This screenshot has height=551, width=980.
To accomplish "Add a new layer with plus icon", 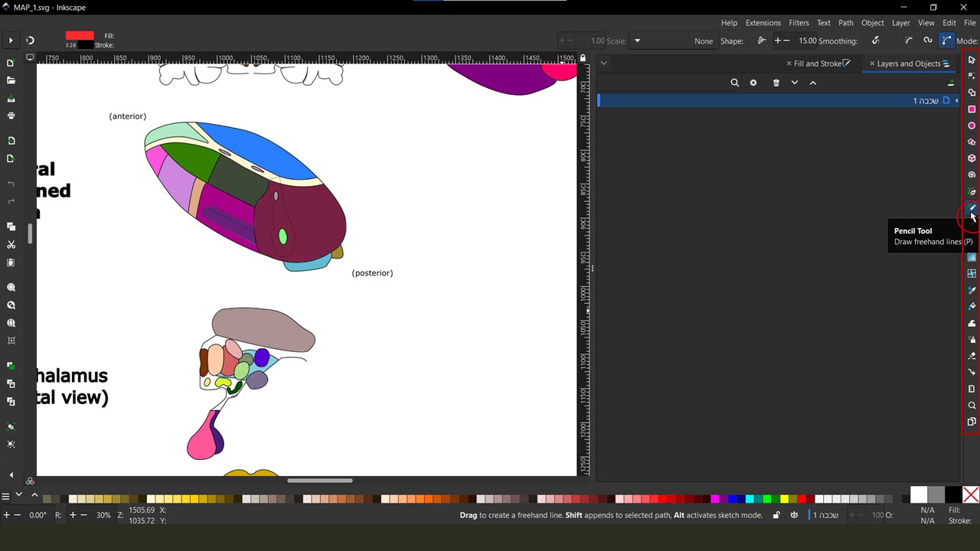I will [951, 83].
